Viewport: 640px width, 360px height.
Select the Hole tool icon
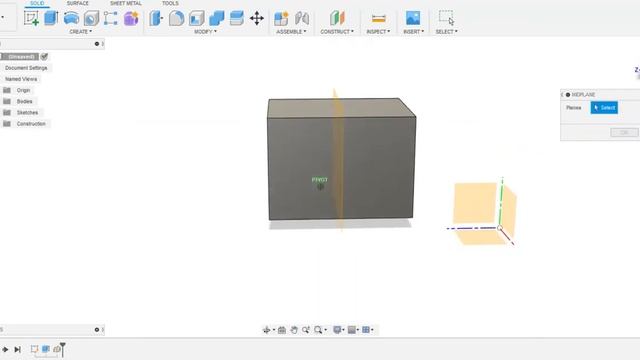pos(91,18)
